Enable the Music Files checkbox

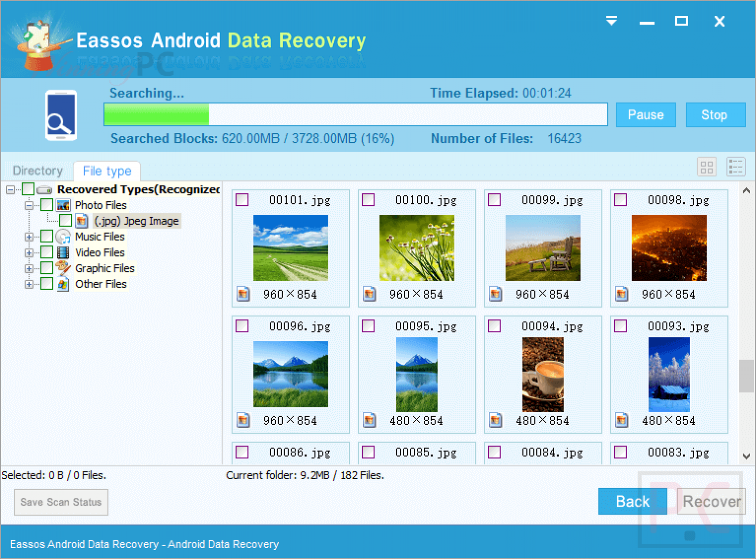47,236
